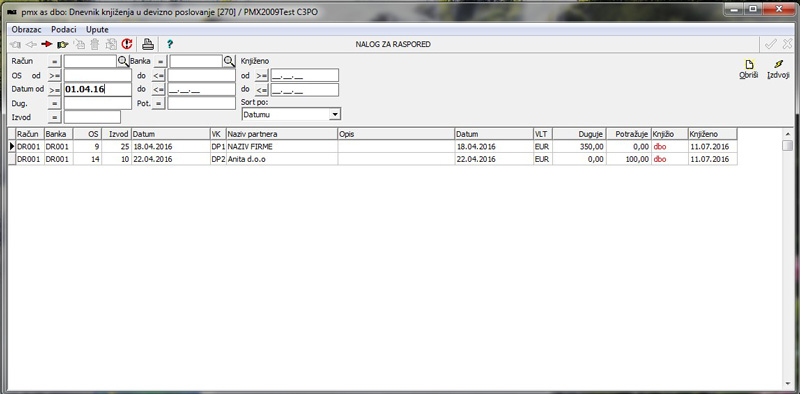The height and width of the screenshot is (394, 800).
Task: Click the red right arrow toolbar icon
Action: pyautogui.click(x=47, y=44)
